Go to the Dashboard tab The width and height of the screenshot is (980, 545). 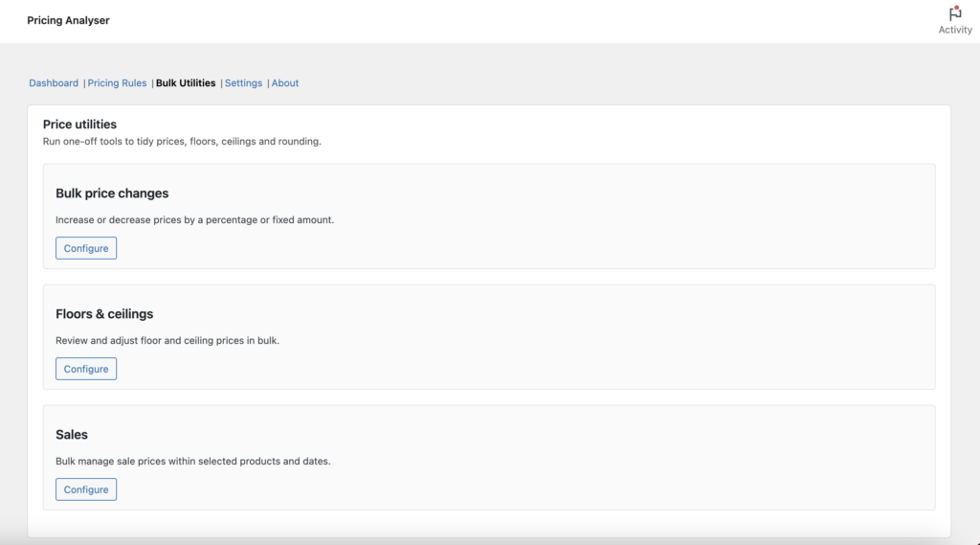[x=54, y=83]
